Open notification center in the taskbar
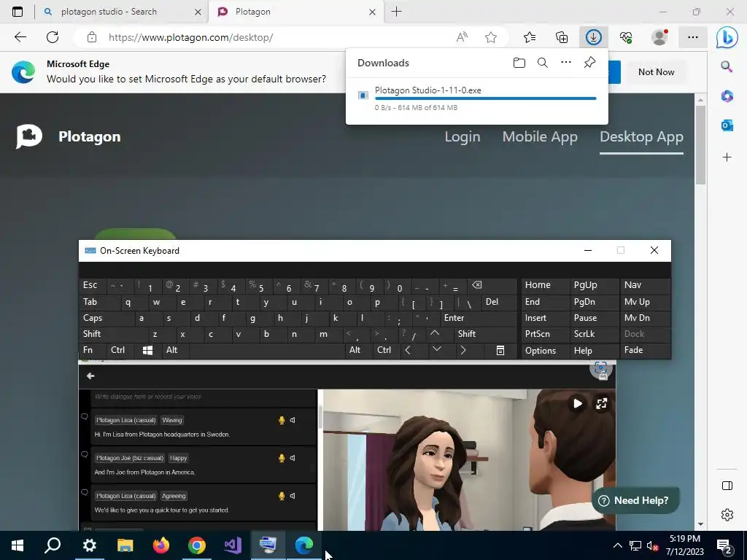This screenshot has width=747, height=560. tap(724, 545)
